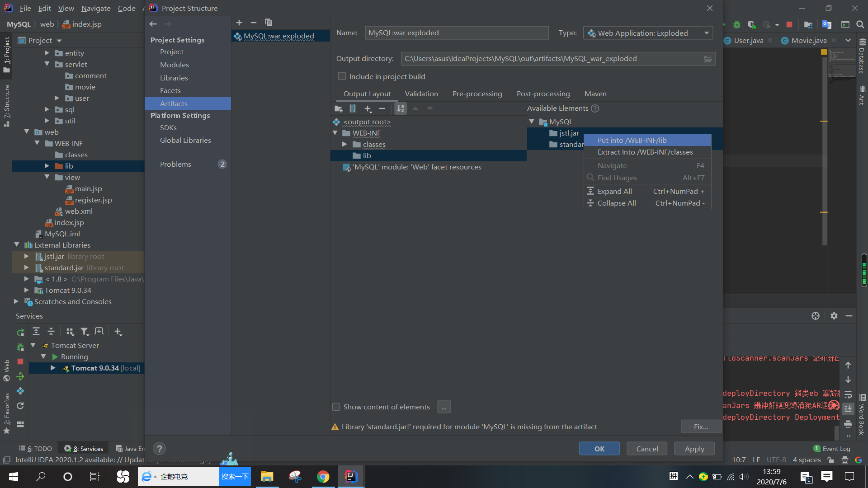This screenshot has width=868, height=488.
Task: Click the browse folder icon for Output directory
Action: tap(708, 59)
